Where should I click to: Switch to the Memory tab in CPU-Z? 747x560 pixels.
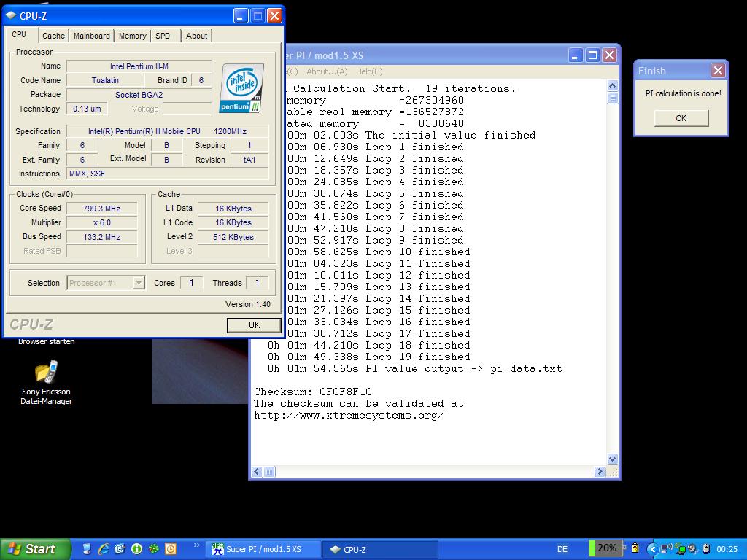(132, 36)
